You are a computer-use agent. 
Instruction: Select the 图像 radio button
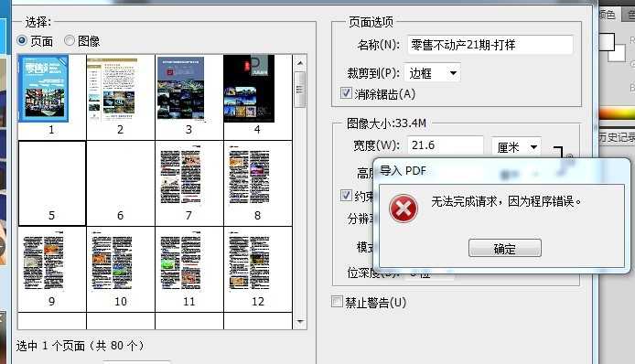click(70, 40)
